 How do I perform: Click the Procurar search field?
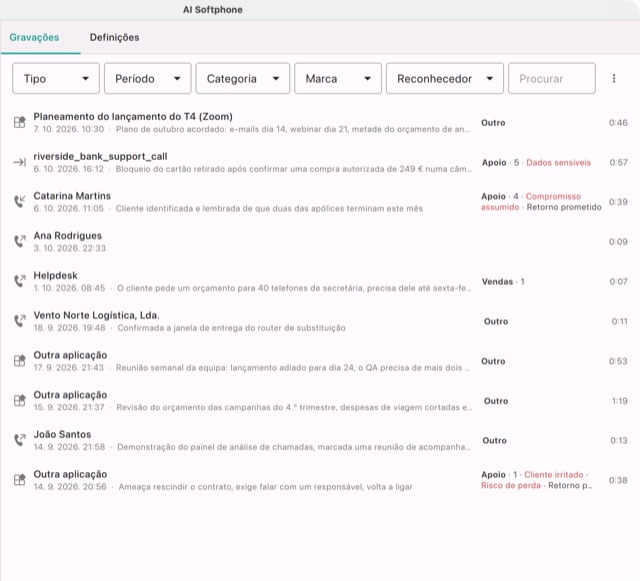tap(551, 78)
